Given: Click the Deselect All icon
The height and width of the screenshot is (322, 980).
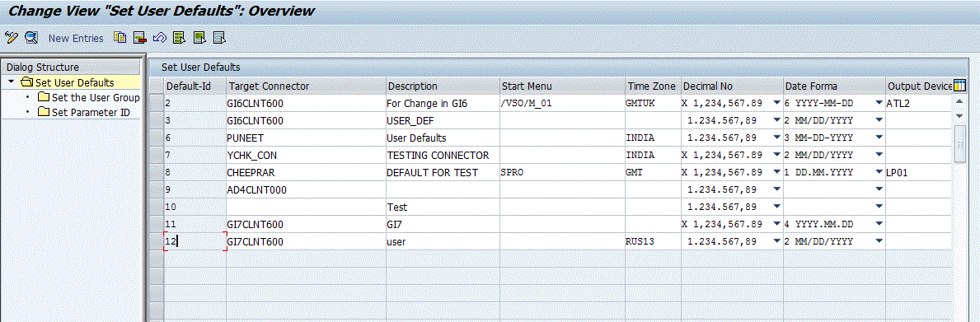Looking at the screenshot, I should pyautogui.click(x=219, y=37).
